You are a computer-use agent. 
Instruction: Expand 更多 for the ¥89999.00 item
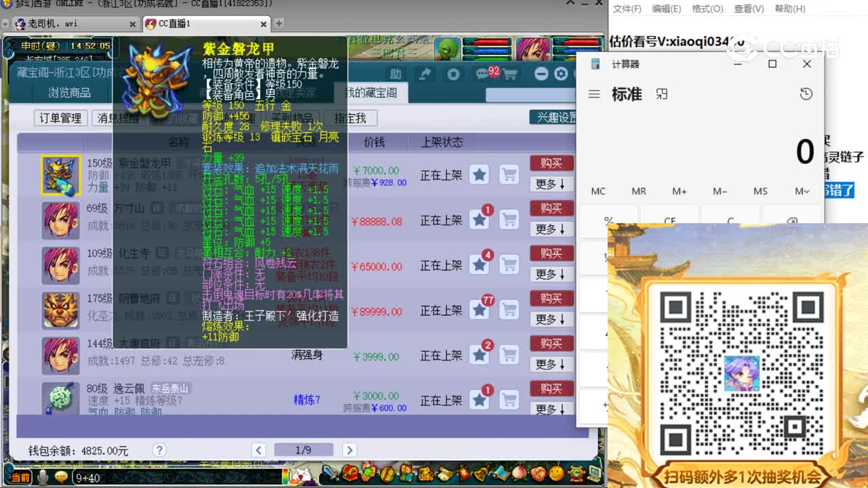pyautogui.click(x=551, y=319)
